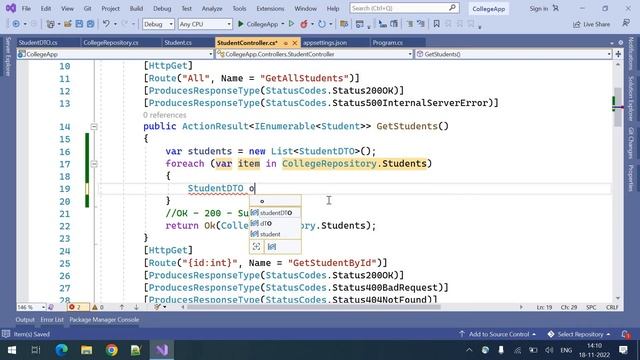Click the Live Share button
The height and width of the screenshot is (360, 640).
591,24
